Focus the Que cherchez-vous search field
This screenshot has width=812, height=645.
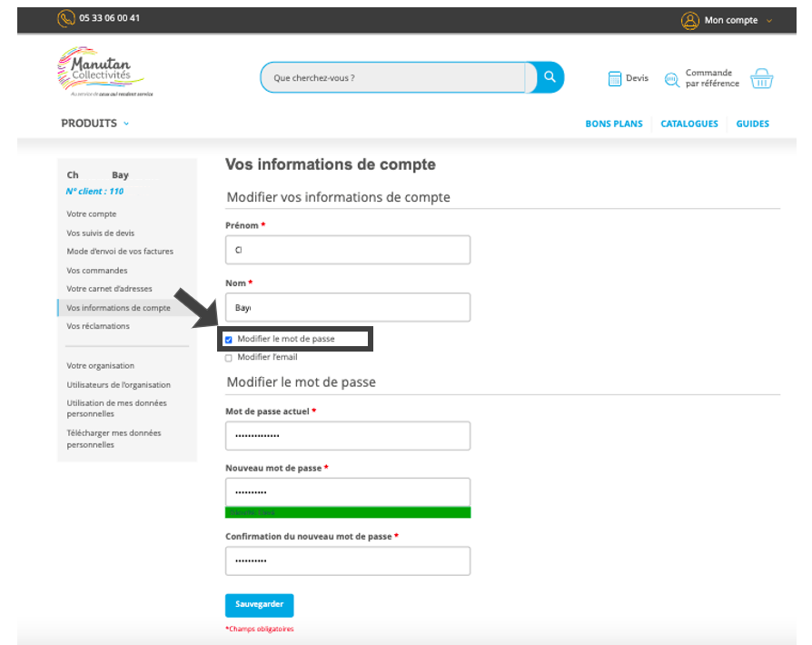coord(392,78)
